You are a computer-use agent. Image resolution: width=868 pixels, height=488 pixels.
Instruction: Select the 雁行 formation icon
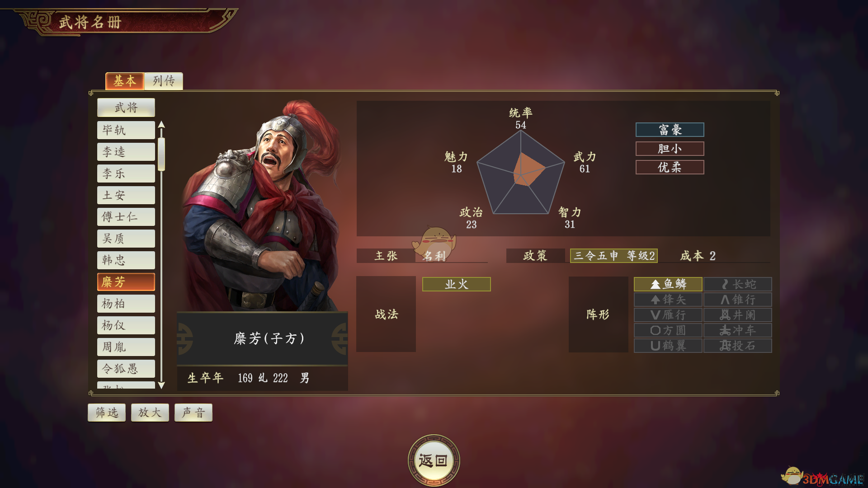point(668,315)
